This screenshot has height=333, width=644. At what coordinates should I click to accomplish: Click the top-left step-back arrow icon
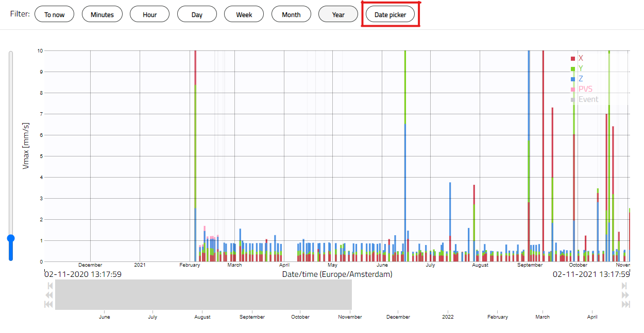click(50, 286)
